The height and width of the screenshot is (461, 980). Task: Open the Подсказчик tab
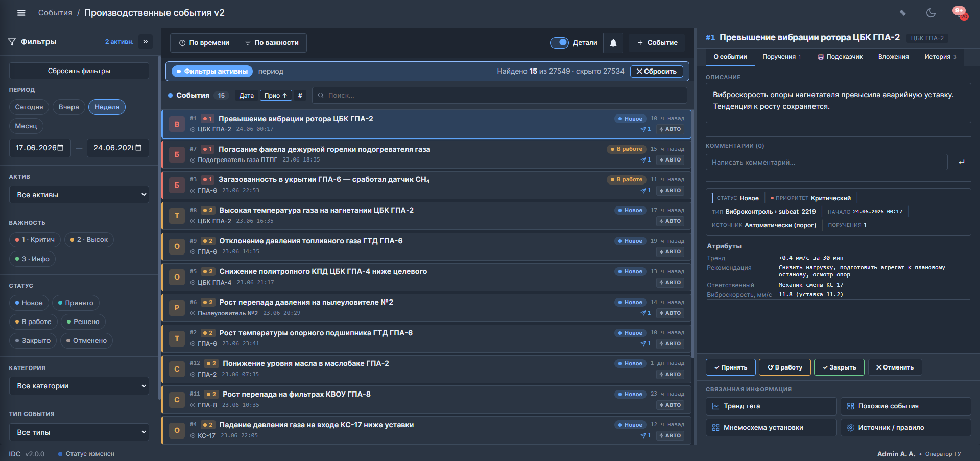tap(840, 57)
